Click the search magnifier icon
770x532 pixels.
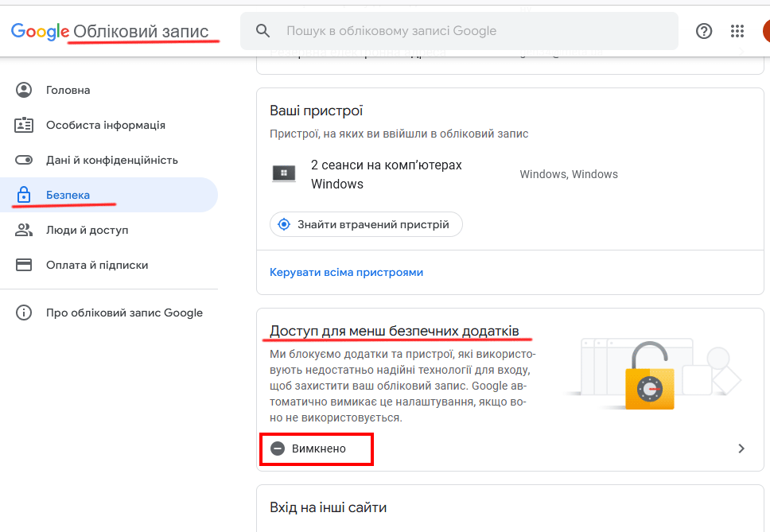tap(263, 31)
